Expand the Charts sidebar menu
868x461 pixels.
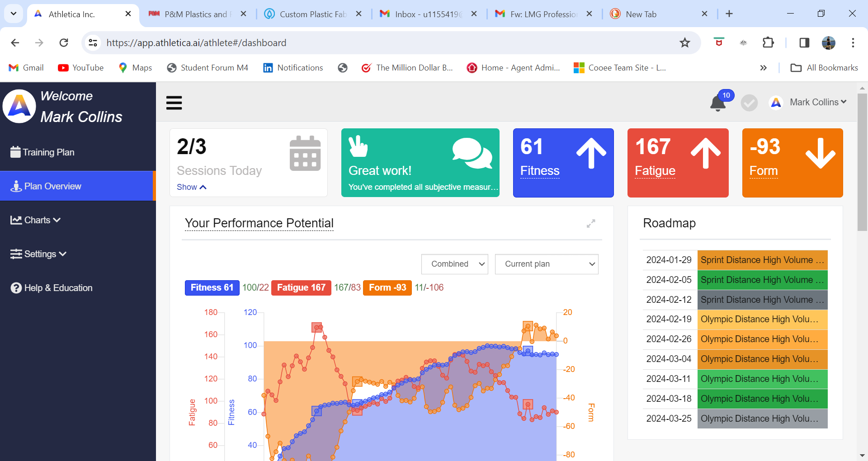point(36,220)
